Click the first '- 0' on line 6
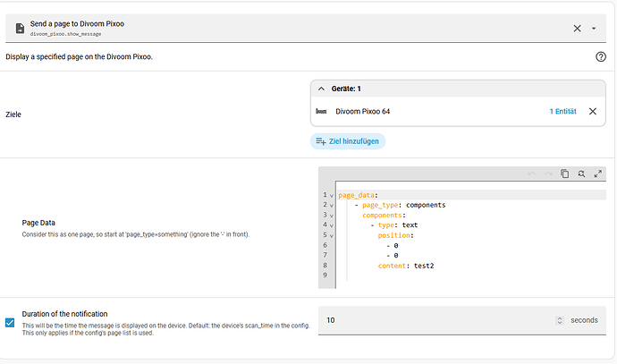The image size is (617, 364). [392, 246]
